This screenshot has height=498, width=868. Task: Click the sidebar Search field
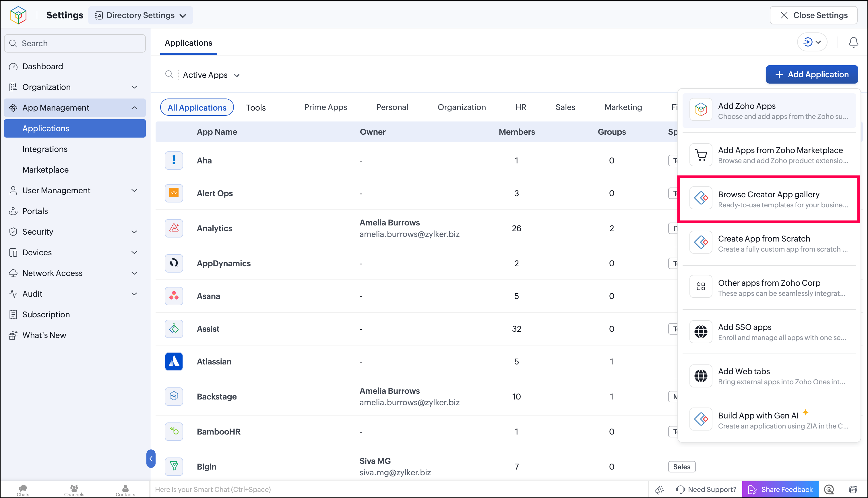point(75,43)
